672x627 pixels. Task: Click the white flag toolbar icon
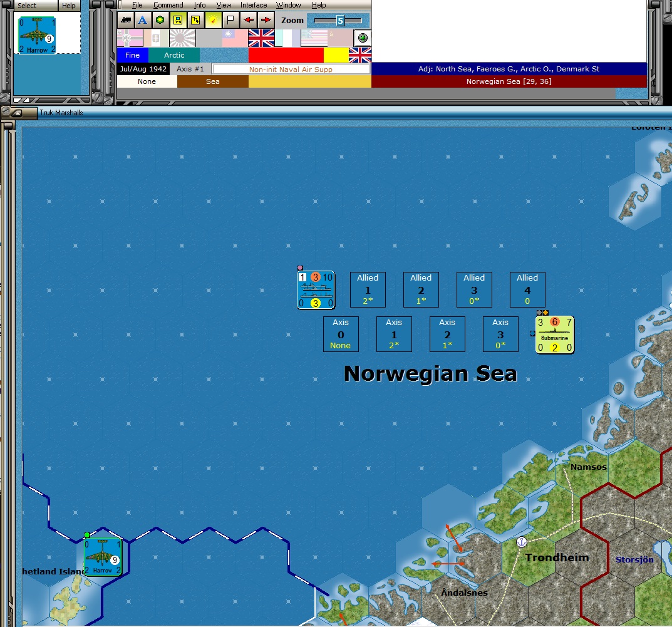click(x=230, y=20)
